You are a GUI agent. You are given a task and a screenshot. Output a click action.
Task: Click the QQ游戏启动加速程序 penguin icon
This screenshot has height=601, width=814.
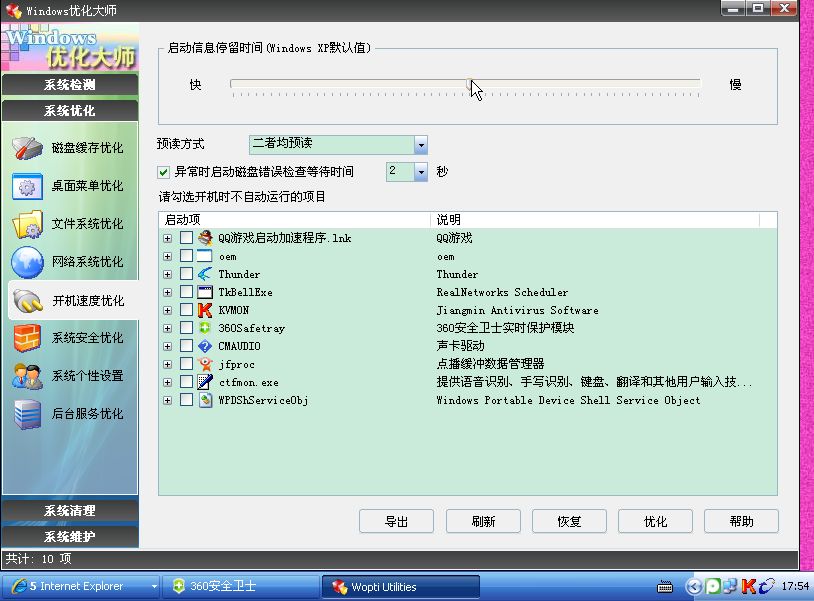point(205,238)
